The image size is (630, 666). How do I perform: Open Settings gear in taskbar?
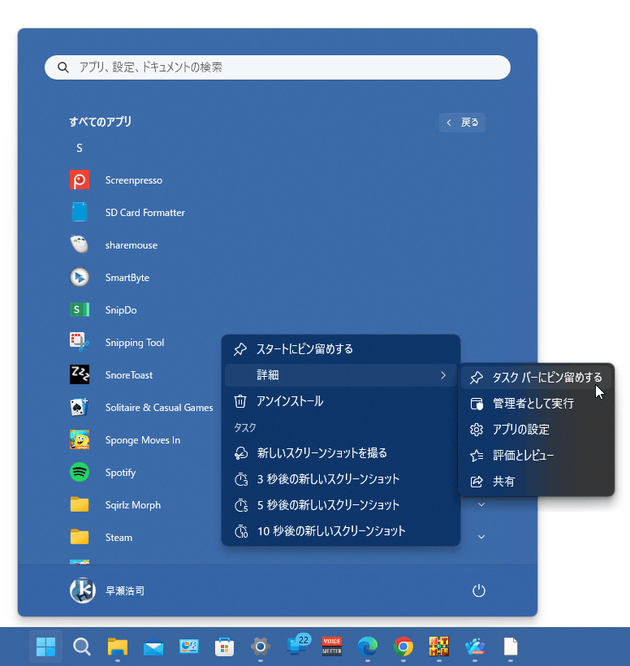coord(260,647)
